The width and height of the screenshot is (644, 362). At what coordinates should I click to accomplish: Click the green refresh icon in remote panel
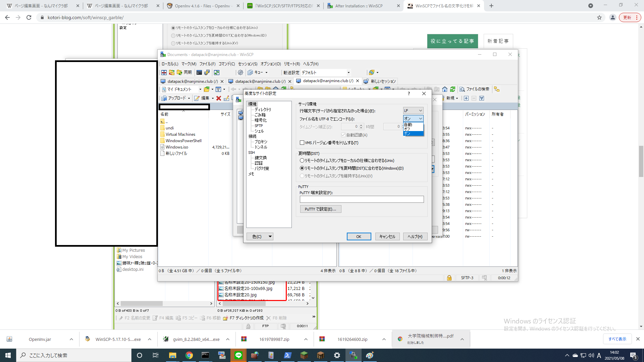453,89
